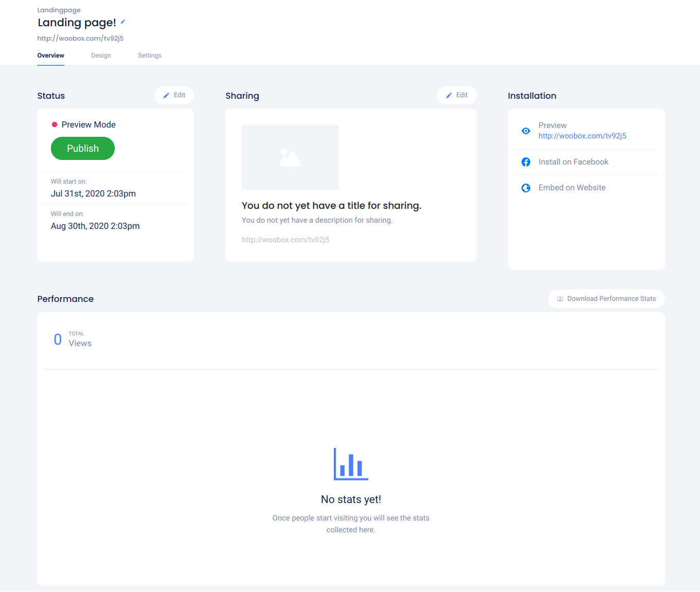This screenshot has width=700, height=592.
Task: Click the Will start on date
Action: tap(93, 193)
